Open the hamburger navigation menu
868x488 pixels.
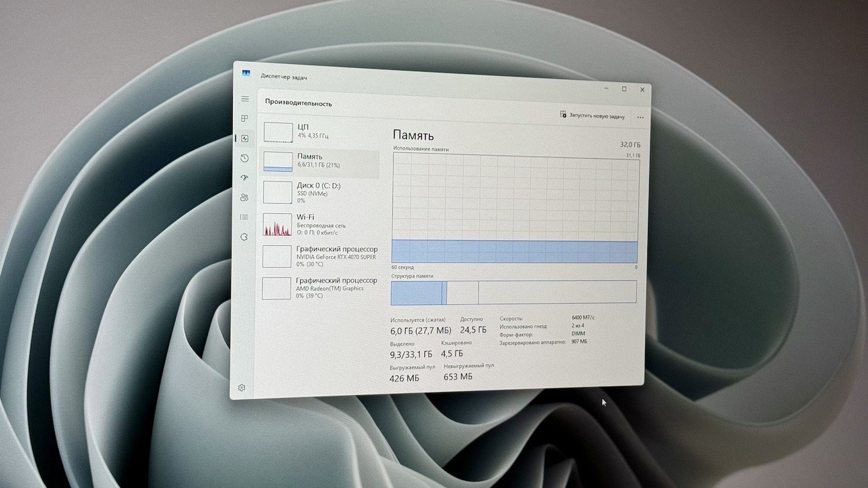click(x=245, y=99)
